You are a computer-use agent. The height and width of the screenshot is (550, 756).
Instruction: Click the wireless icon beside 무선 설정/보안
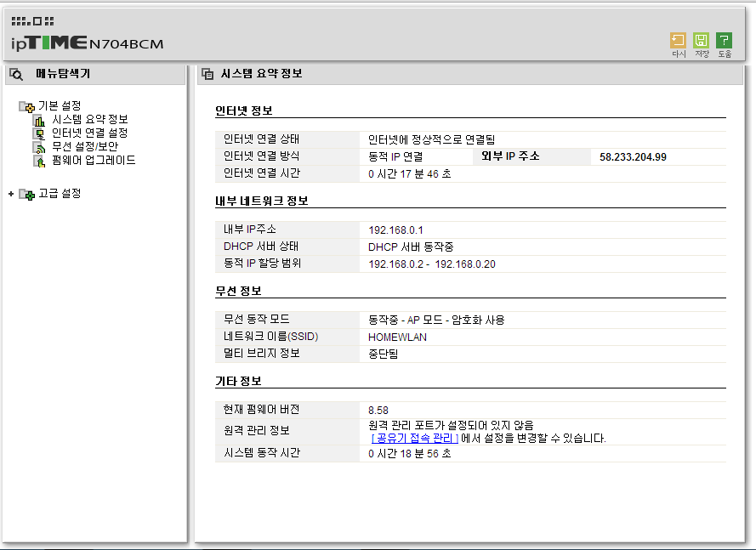(39, 147)
